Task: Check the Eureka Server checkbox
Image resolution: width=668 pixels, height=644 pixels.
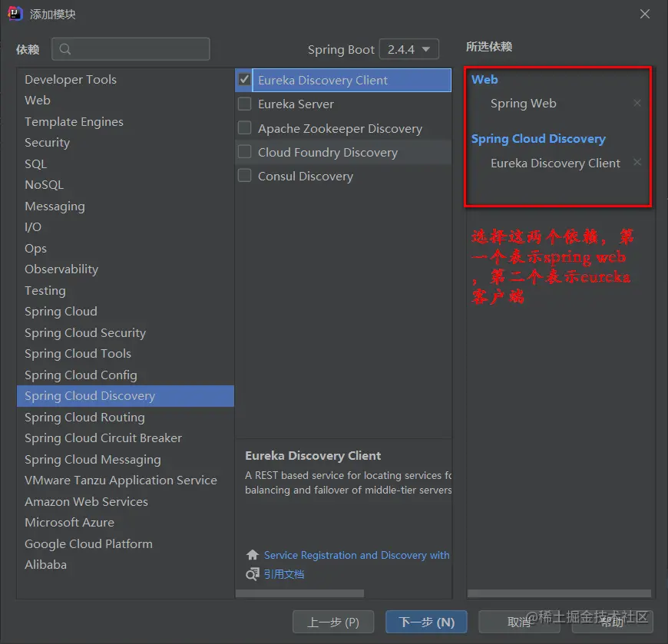Action: point(244,104)
